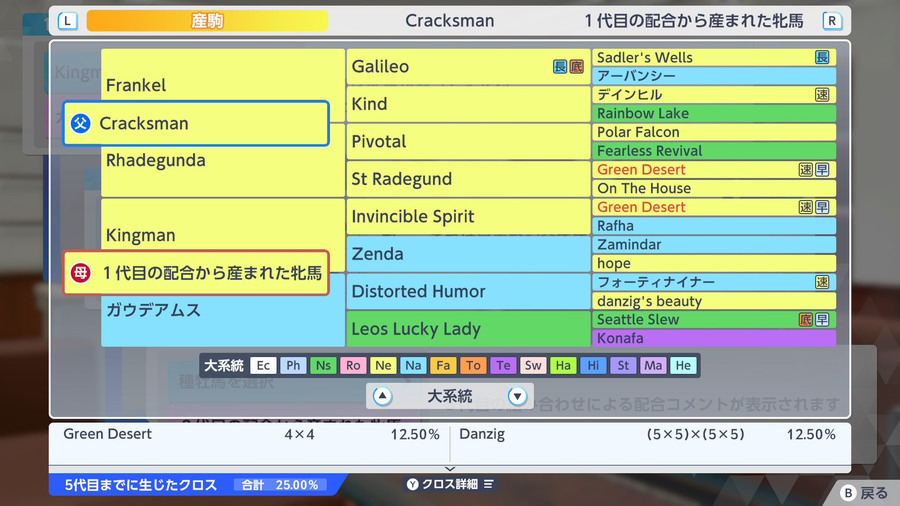900x506 pixels.
Task: Select the Ph bloodline swatch
Action: (293, 365)
